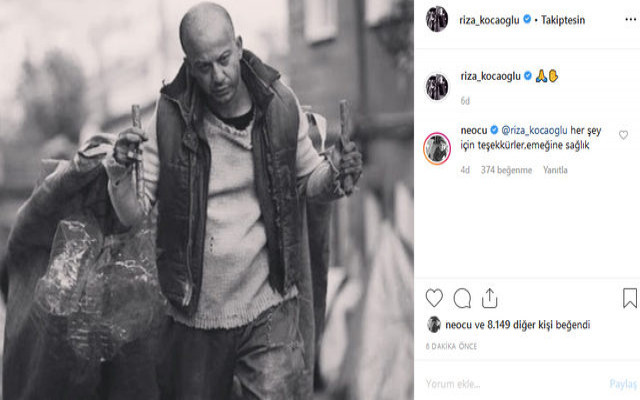Image resolution: width=640 pixels, height=400 pixels.
Task: Focus the Yorum ekle comment field
Action: coord(514,384)
